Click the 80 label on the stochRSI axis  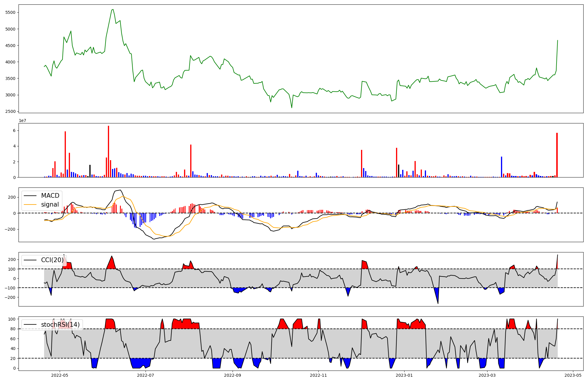13,329
